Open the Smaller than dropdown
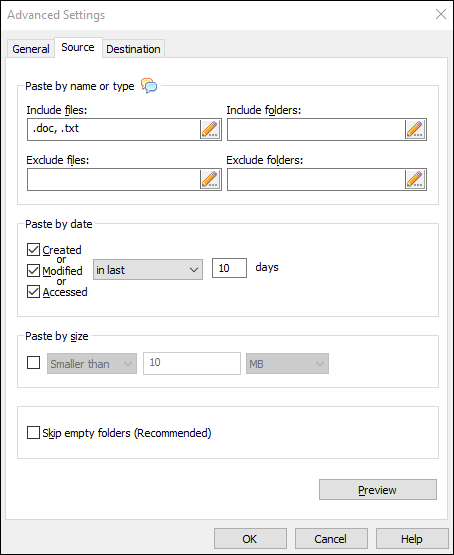The width and height of the screenshot is (454, 555). coord(92,364)
